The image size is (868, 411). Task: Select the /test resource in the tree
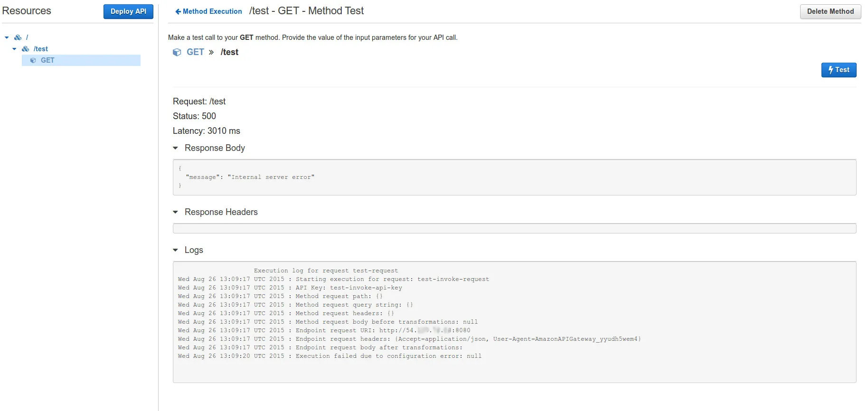pos(41,49)
